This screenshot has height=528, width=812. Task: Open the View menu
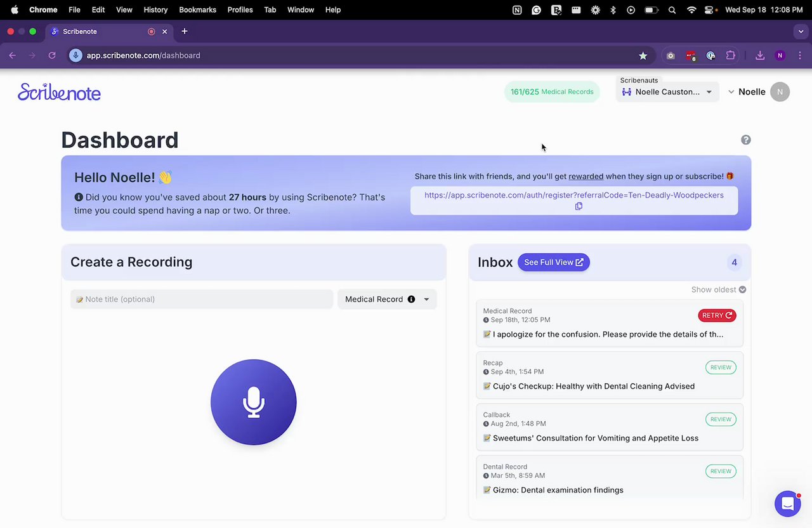click(x=124, y=10)
